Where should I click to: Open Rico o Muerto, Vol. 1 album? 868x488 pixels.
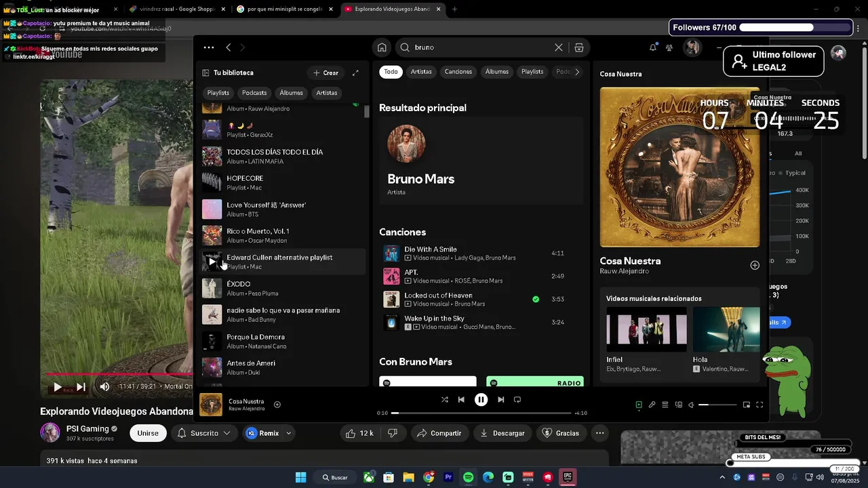click(x=283, y=235)
